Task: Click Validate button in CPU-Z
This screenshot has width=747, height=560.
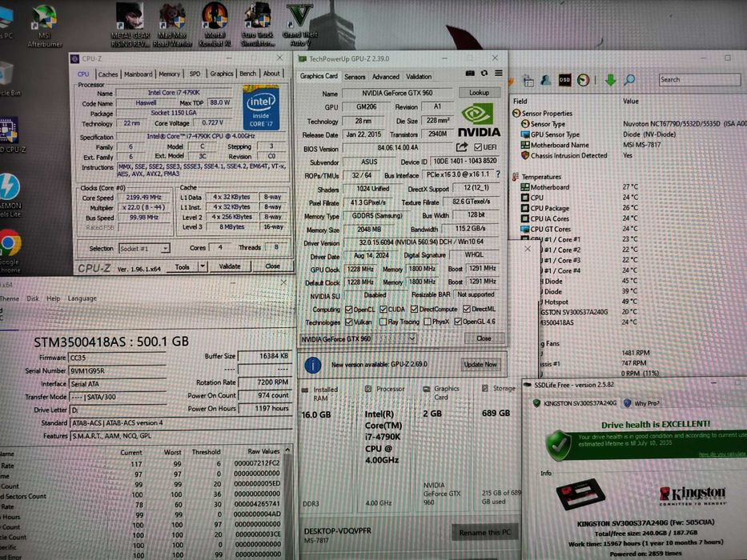Action: click(x=229, y=266)
